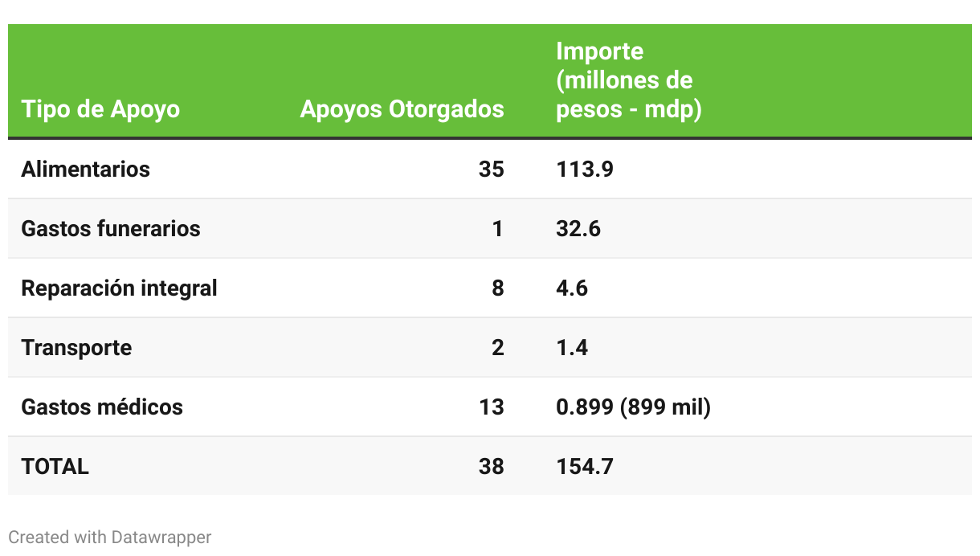Click the value 38 in TOTAL row
This screenshot has width=980, height=556.
click(x=492, y=467)
